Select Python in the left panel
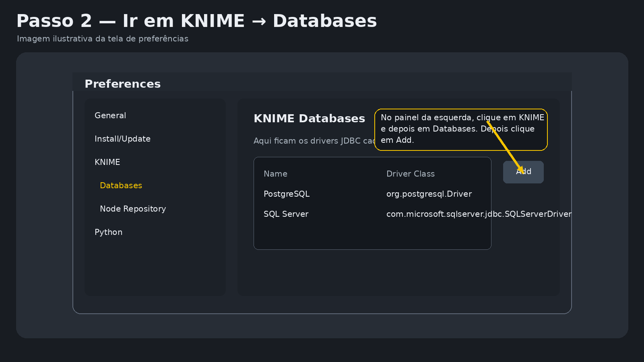The width and height of the screenshot is (644, 362). [x=108, y=232]
